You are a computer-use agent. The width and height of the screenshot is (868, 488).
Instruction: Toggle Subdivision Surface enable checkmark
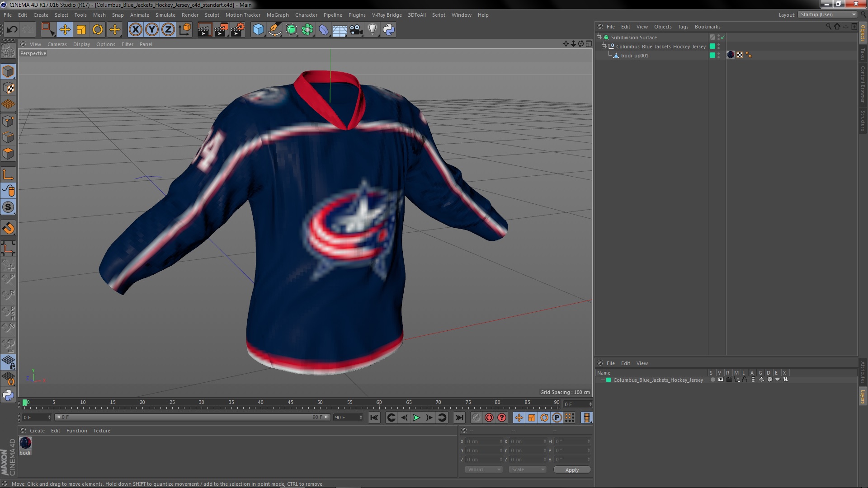(722, 38)
